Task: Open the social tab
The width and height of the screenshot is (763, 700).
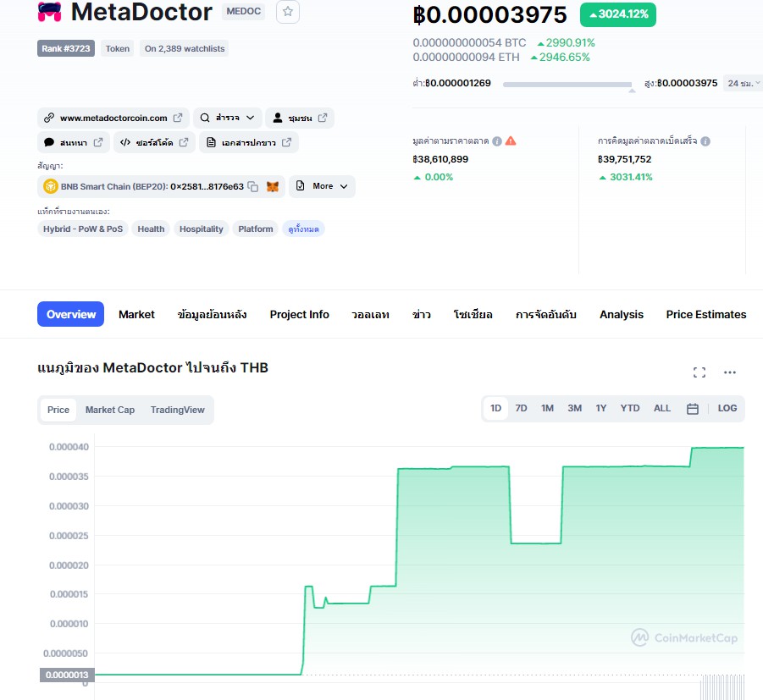Action: (x=473, y=315)
